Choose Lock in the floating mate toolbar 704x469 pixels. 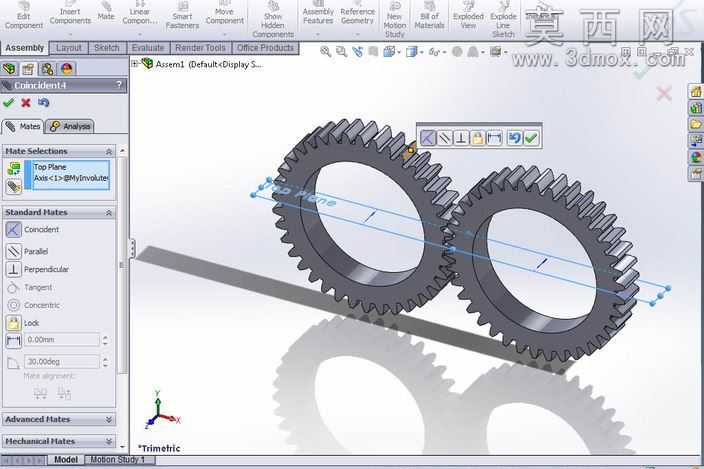pos(478,138)
